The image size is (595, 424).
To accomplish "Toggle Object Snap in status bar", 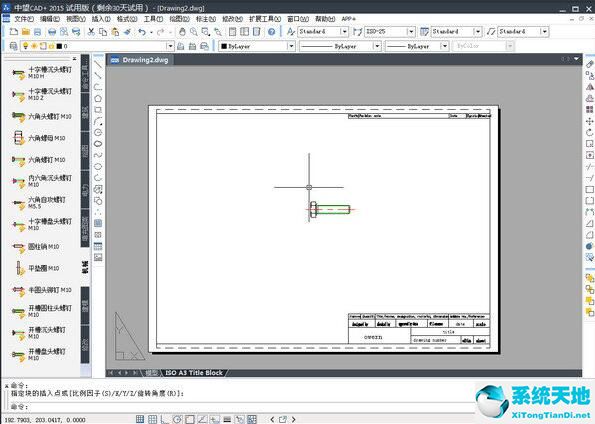I will click(190, 419).
